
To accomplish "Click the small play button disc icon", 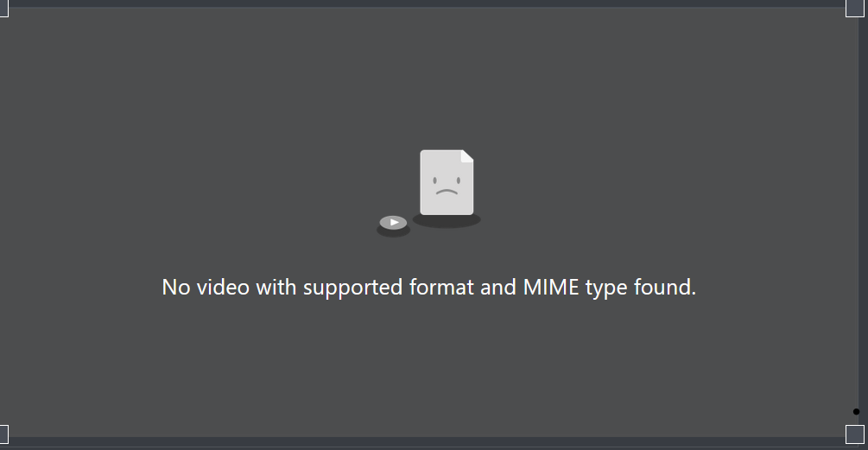I will tap(394, 223).
